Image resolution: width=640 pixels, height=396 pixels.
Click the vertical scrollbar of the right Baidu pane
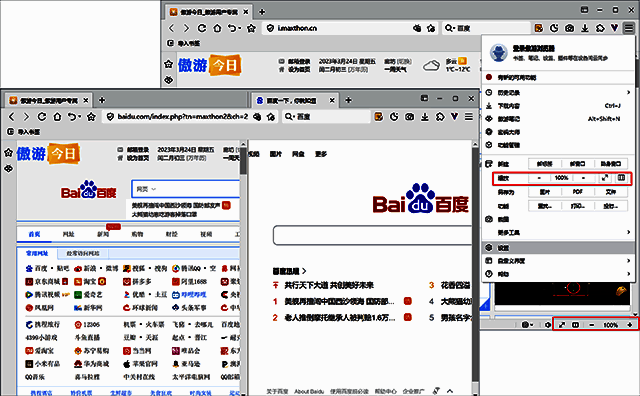[475, 267]
